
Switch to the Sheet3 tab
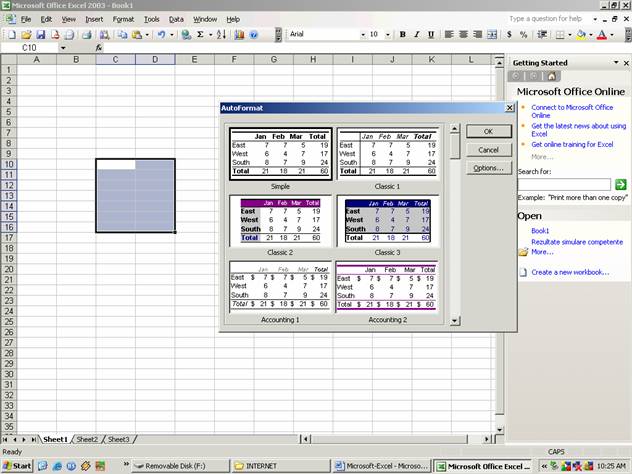[x=118, y=439]
